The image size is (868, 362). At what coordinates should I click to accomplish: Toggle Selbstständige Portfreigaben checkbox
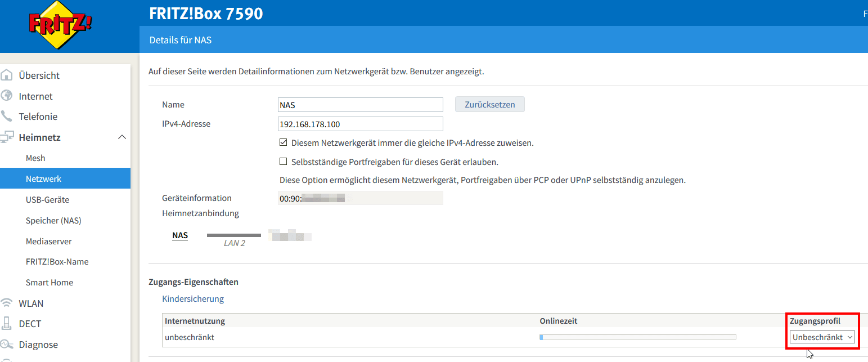pos(284,162)
